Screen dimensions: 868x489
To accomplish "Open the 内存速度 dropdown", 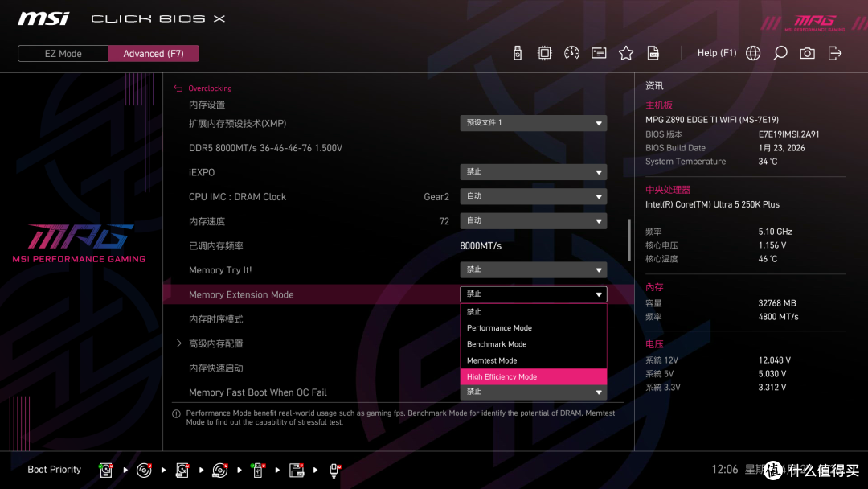I will tap(534, 220).
